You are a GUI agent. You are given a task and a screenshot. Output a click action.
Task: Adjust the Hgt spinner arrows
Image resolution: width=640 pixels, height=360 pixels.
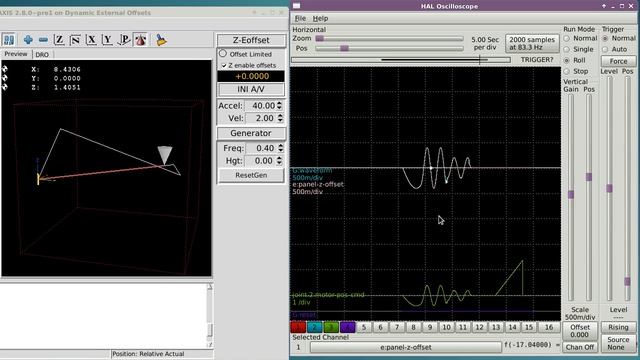[279, 161]
